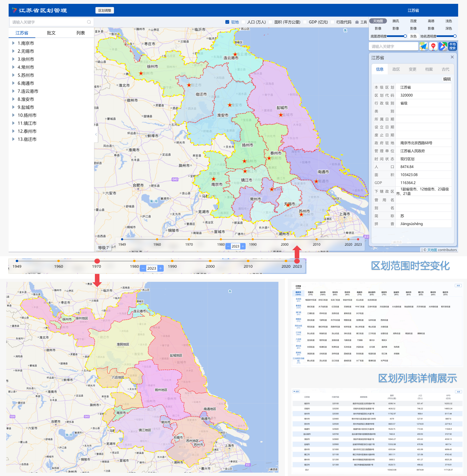Click the 编辑 edit button
The width and height of the screenshot is (467, 476).
[x=447, y=79]
